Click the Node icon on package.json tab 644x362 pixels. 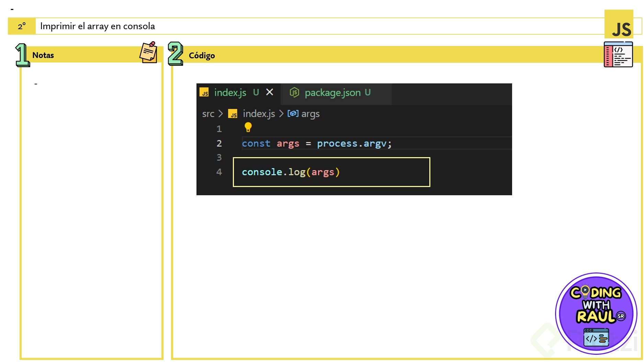pos(294,92)
